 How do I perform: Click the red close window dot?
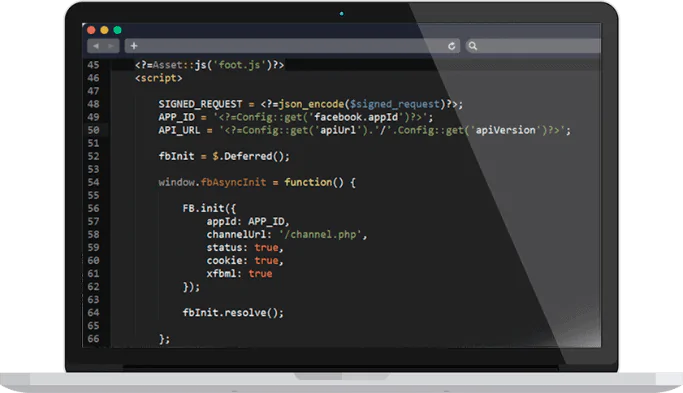[x=91, y=30]
